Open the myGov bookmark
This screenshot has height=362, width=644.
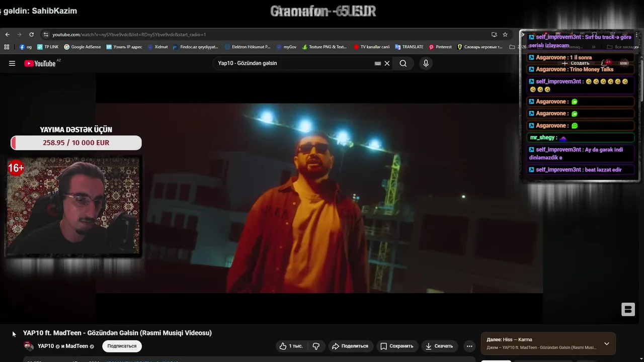click(287, 47)
